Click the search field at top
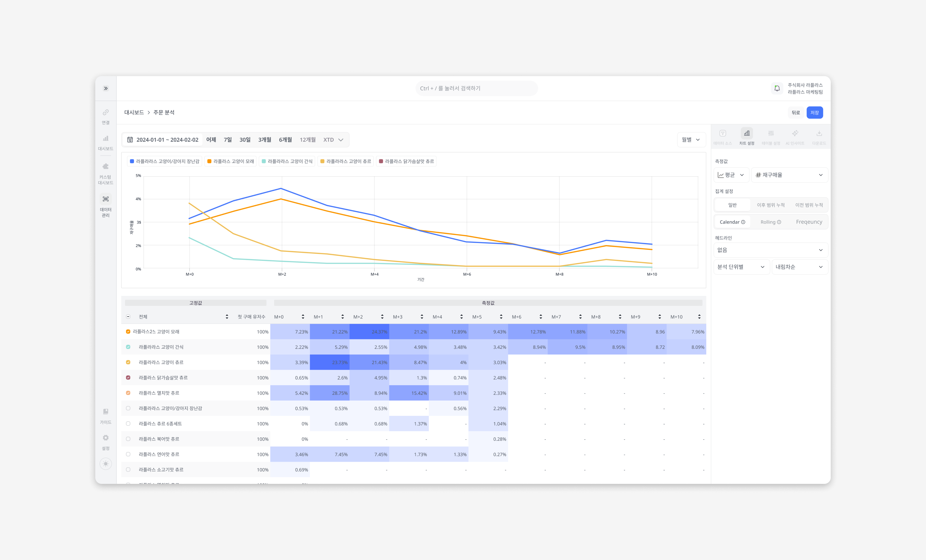This screenshot has height=560, width=926. (476, 88)
